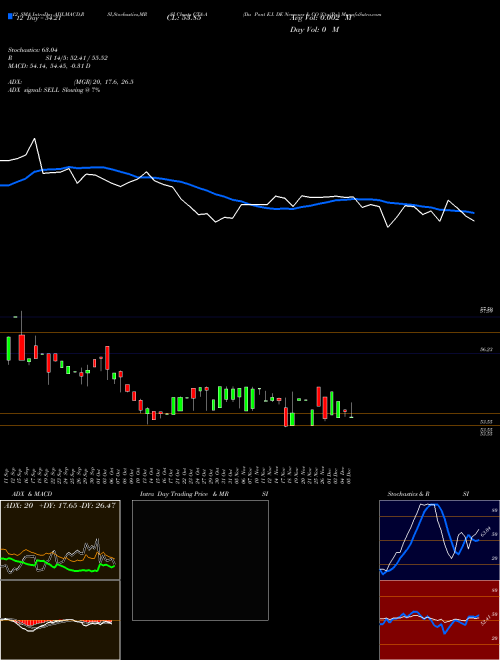Viewport: 500px width, 660px height.
Task: Click the 'Avg Vol: 0.002 M' label
Action: pos(320,18)
